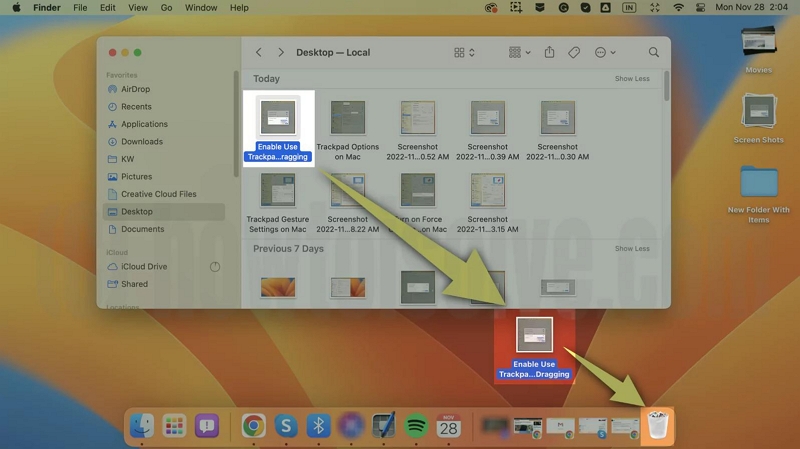Open Control Center from menu bar
The height and width of the screenshot is (449, 800).
(x=701, y=8)
